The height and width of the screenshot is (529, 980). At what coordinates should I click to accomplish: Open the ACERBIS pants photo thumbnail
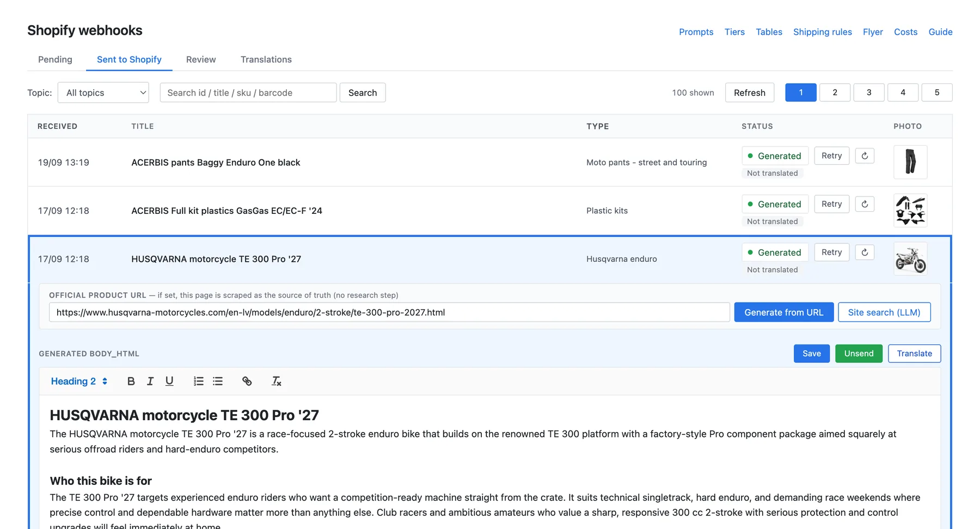point(910,162)
